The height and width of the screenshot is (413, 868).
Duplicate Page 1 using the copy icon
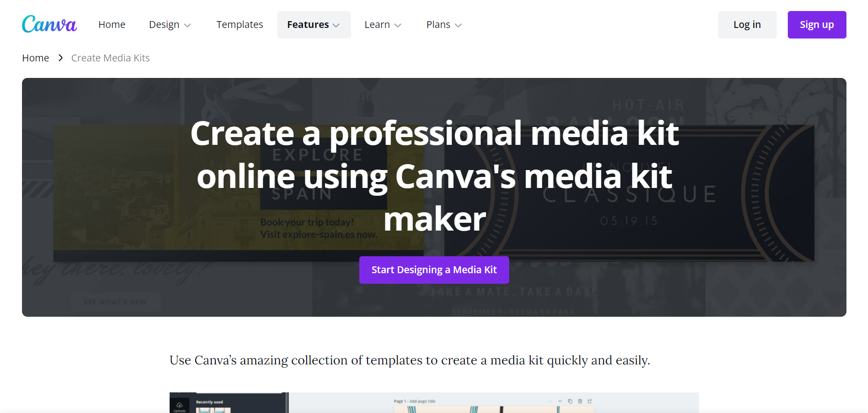click(x=570, y=402)
